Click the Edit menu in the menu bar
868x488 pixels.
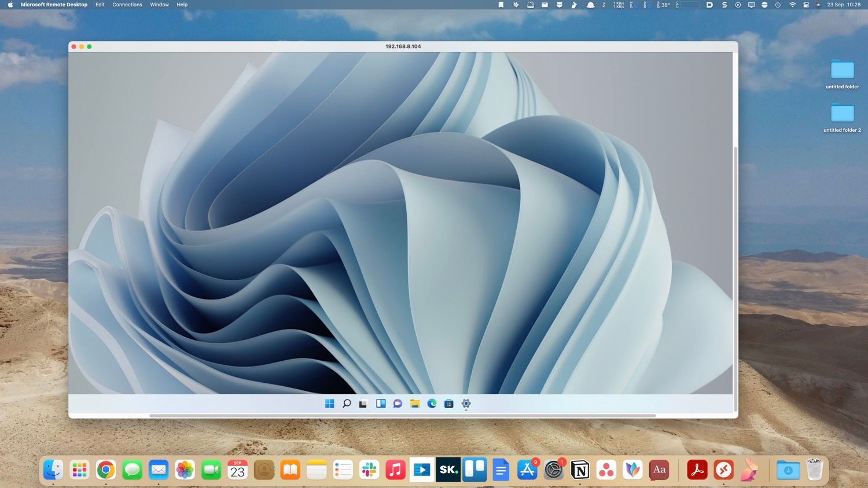click(x=100, y=5)
